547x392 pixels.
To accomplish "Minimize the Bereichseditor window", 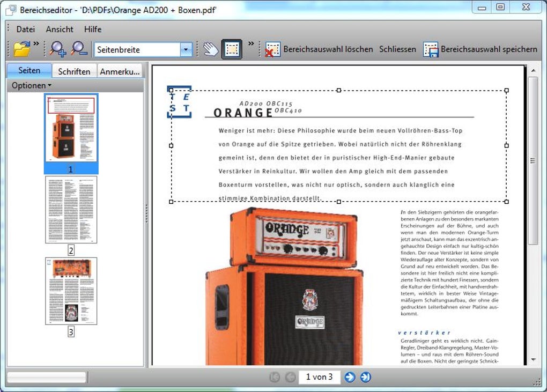I will click(x=482, y=8).
